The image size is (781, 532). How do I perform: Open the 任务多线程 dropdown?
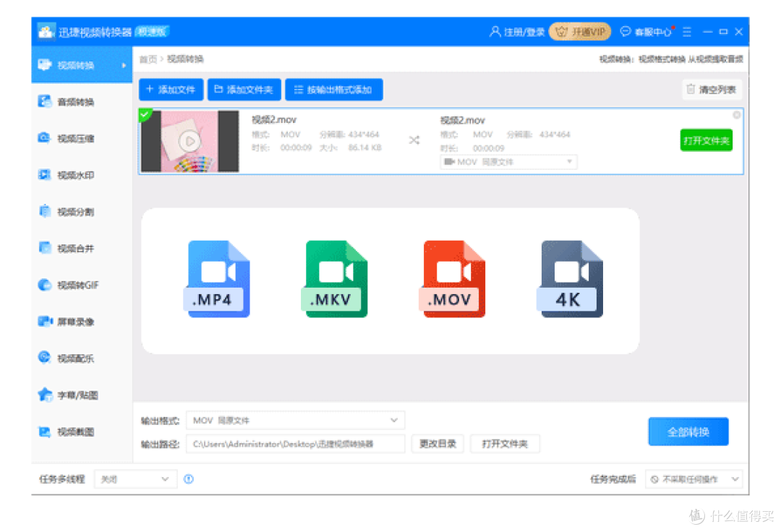[x=135, y=479]
